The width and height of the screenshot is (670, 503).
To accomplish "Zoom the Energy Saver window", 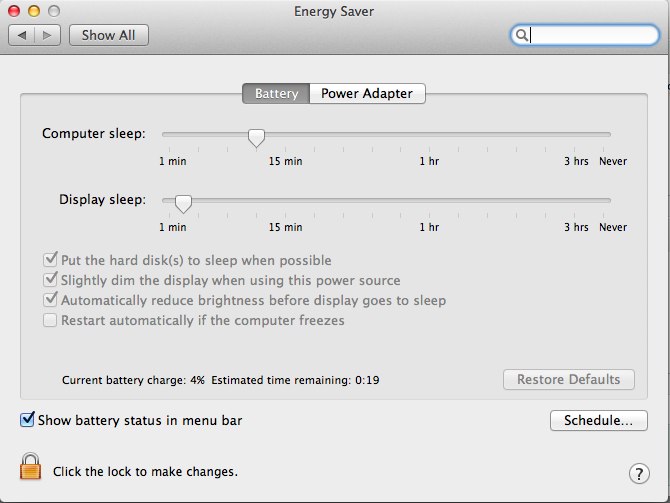I will click(x=53, y=11).
